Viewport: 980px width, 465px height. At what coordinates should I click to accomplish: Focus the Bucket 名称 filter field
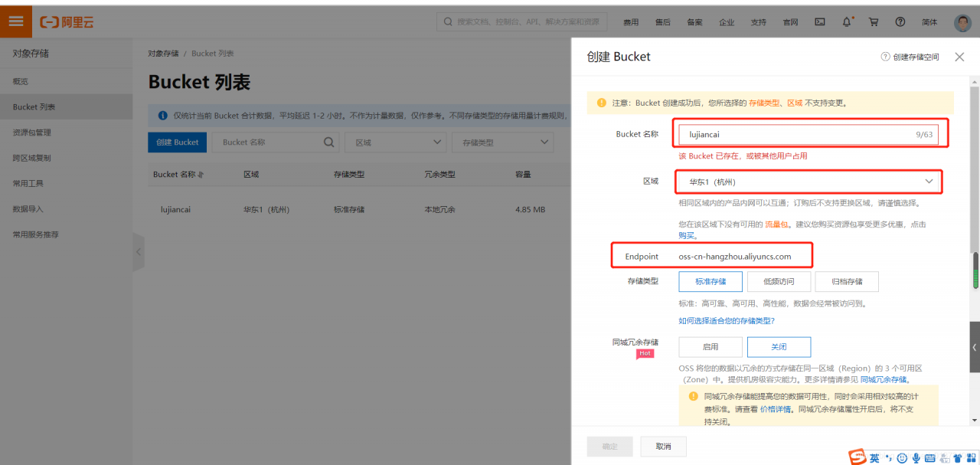276,142
